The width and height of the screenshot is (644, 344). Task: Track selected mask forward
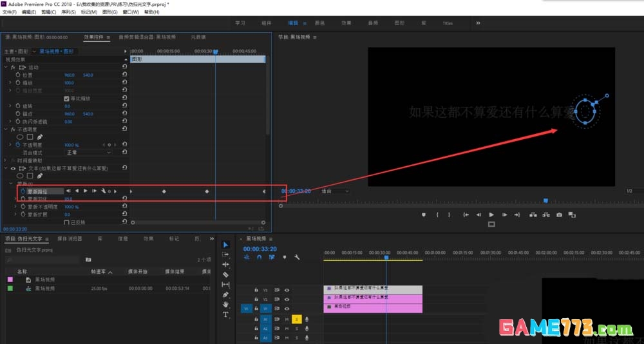click(x=86, y=191)
